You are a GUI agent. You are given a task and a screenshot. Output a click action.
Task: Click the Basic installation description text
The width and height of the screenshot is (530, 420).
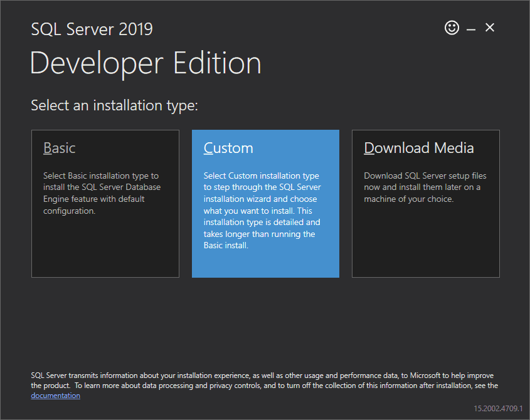(100, 193)
